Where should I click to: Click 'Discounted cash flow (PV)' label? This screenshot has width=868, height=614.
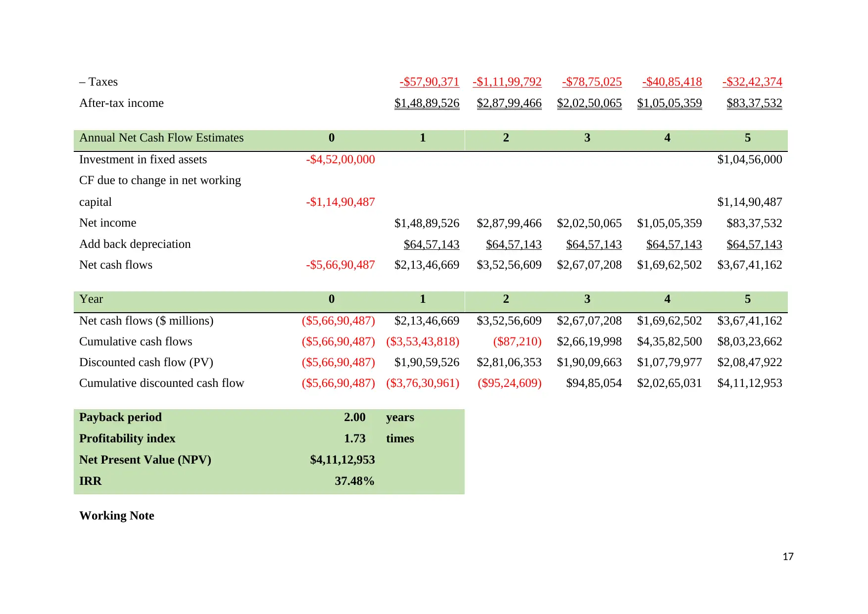pyautogui.click(x=146, y=362)
